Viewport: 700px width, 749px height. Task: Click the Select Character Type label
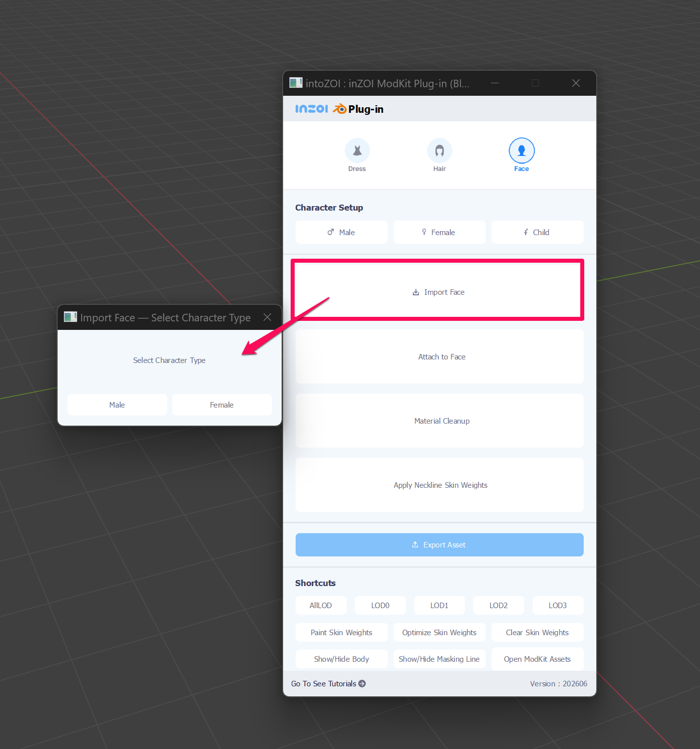pos(169,360)
